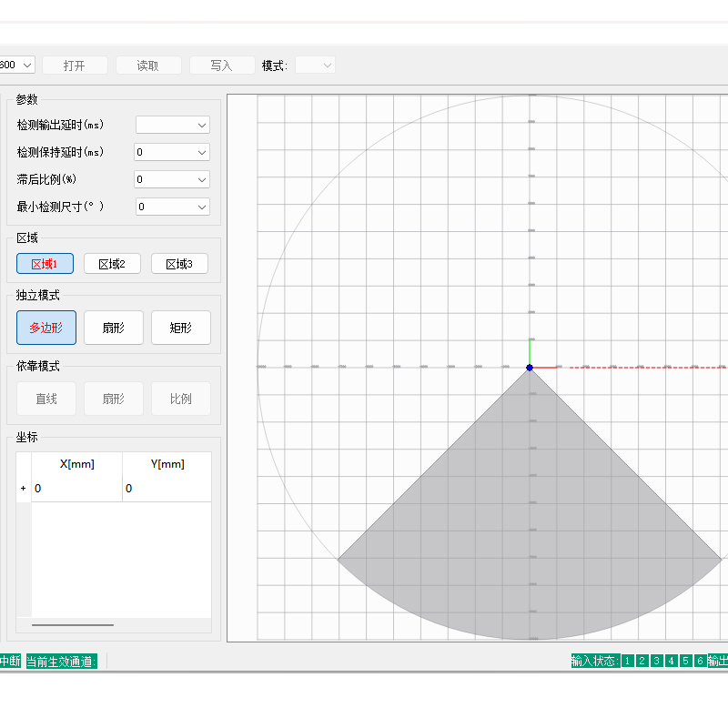Switch to 区域3 zone
The image size is (728, 728).
pyautogui.click(x=179, y=264)
